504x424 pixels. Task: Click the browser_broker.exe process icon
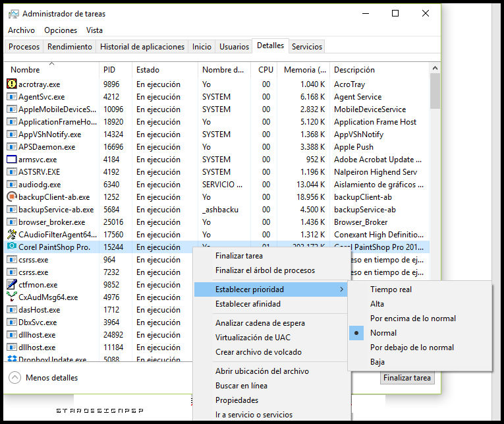12,222
